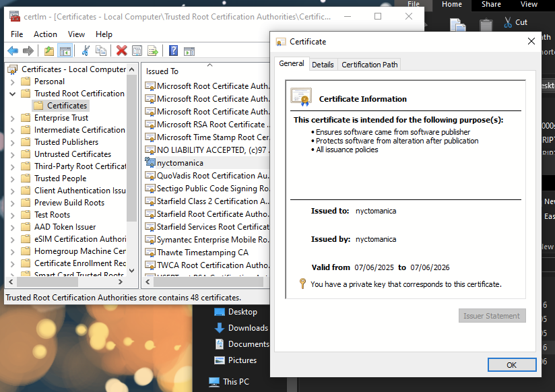This screenshot has height=392, width=555.
Task: Click the certificate list horizontal scrollbar left arrow
Action: point(148,282)
